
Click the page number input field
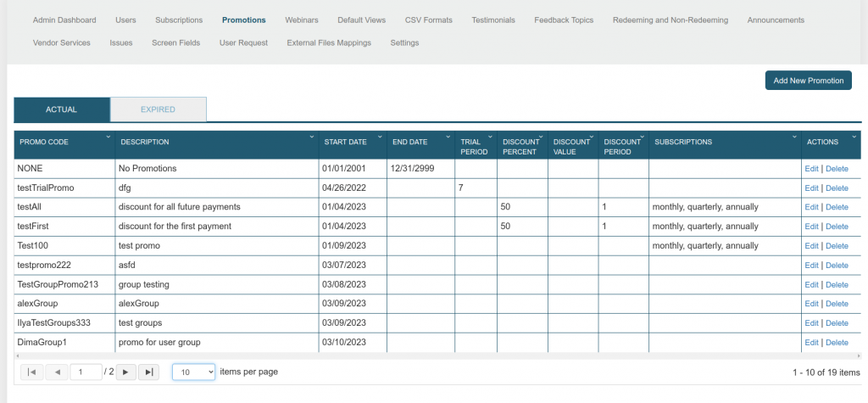click(86, 372)
